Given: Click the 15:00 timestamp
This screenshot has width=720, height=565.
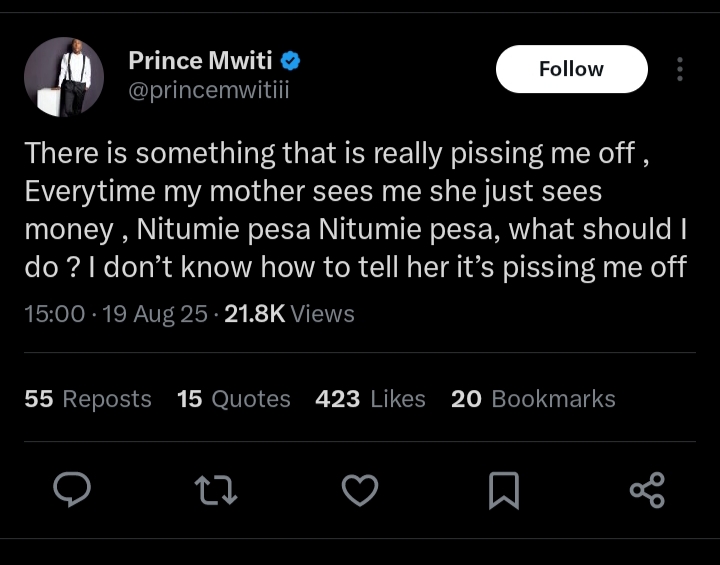Looking at the screenshot, I should [x=54, y=314].
